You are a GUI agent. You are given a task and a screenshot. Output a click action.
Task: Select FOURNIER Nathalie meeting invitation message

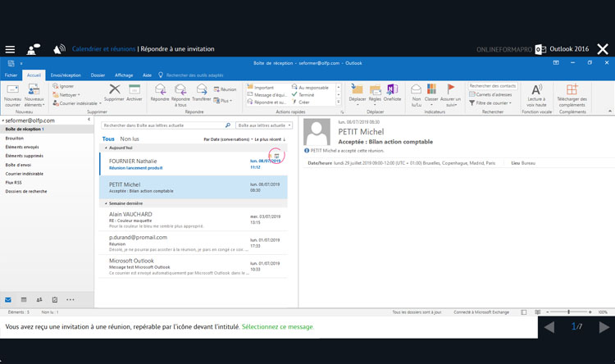[x=194, y=164]
